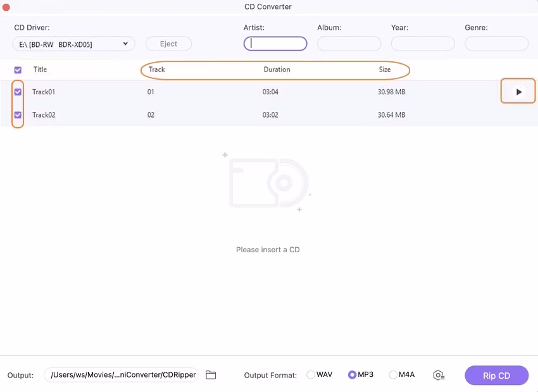Select M4A output format
538x392 pixels.
pyautogui.click(x=393, y=375)
